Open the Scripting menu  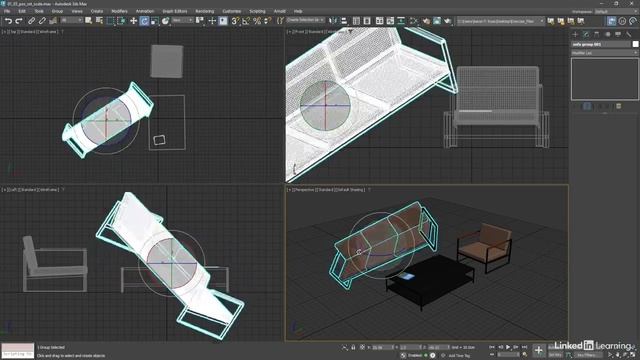(x=257, y=11)
